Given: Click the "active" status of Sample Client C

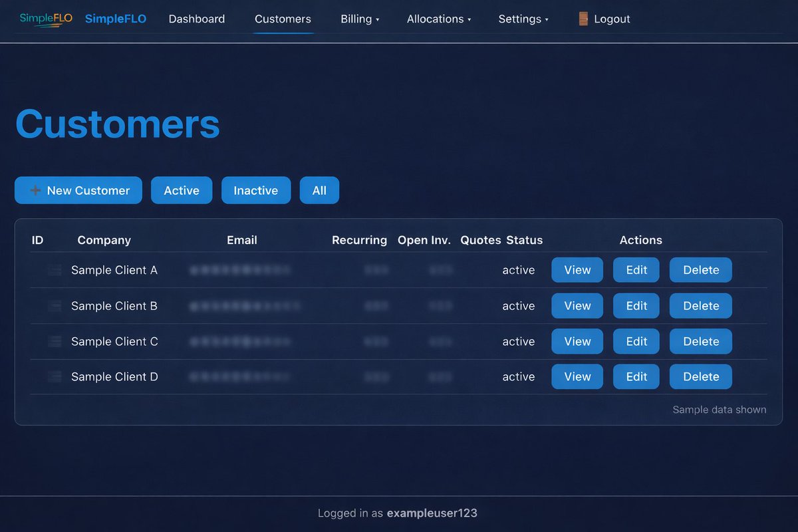Looking at the screenshot, I should 519,341.
